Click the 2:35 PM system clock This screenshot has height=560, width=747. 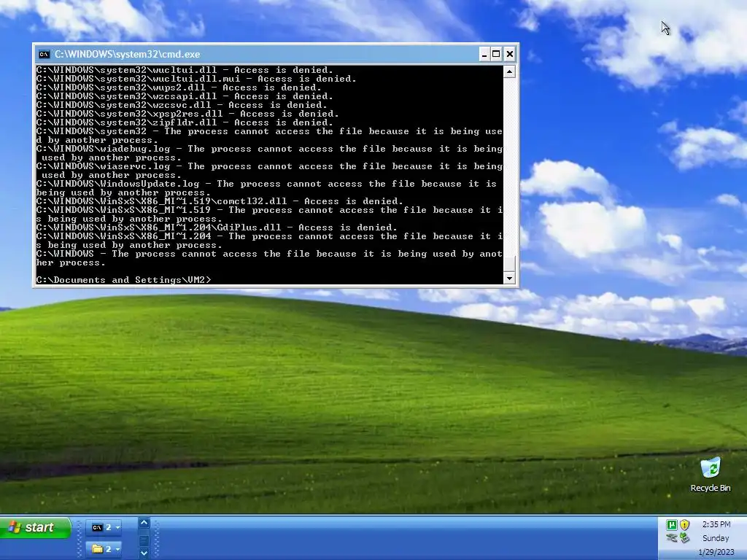click(x=716, y=524)
